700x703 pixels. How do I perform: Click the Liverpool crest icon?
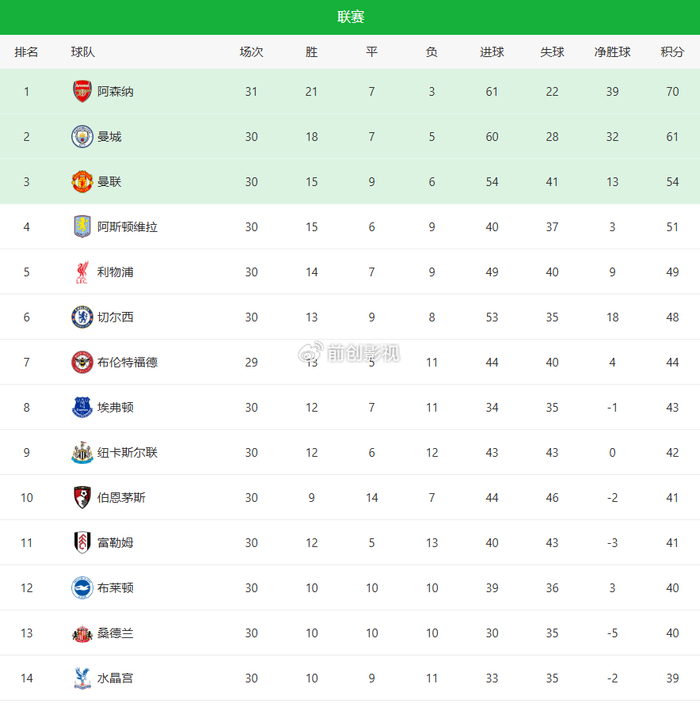[x=82, y=272]
